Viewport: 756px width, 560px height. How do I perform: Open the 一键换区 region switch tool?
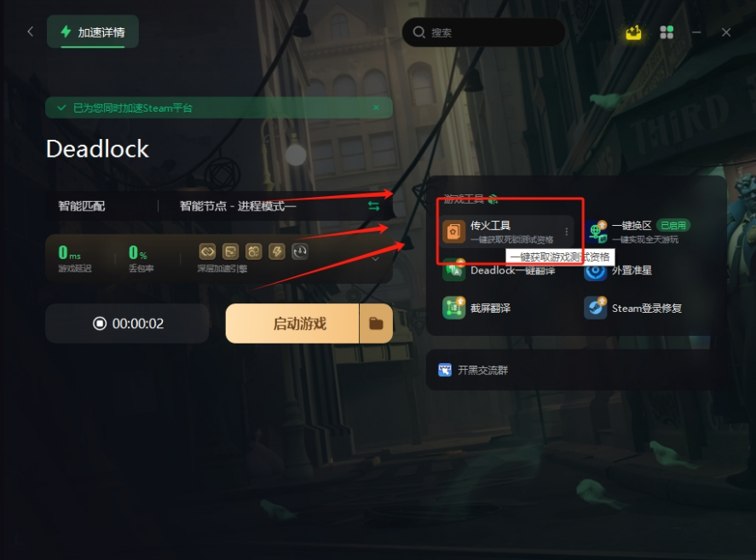(x=638, y=232)
